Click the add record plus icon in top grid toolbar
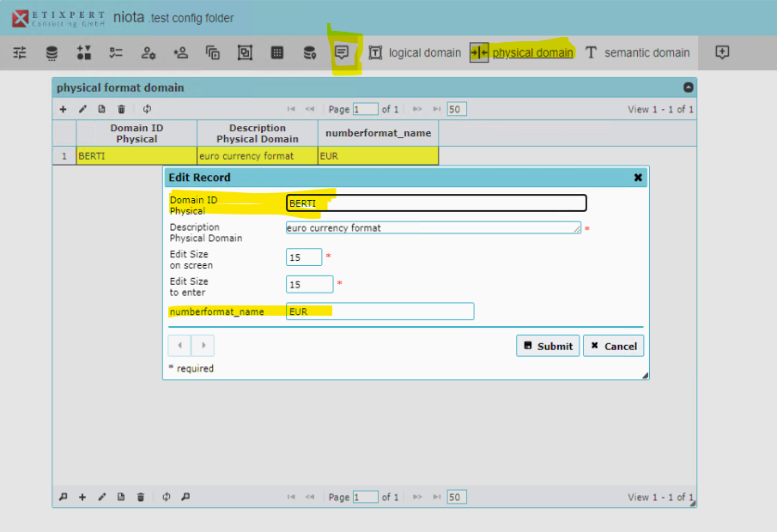The height and width of the screenshot is (532, 777). point(63,109)
